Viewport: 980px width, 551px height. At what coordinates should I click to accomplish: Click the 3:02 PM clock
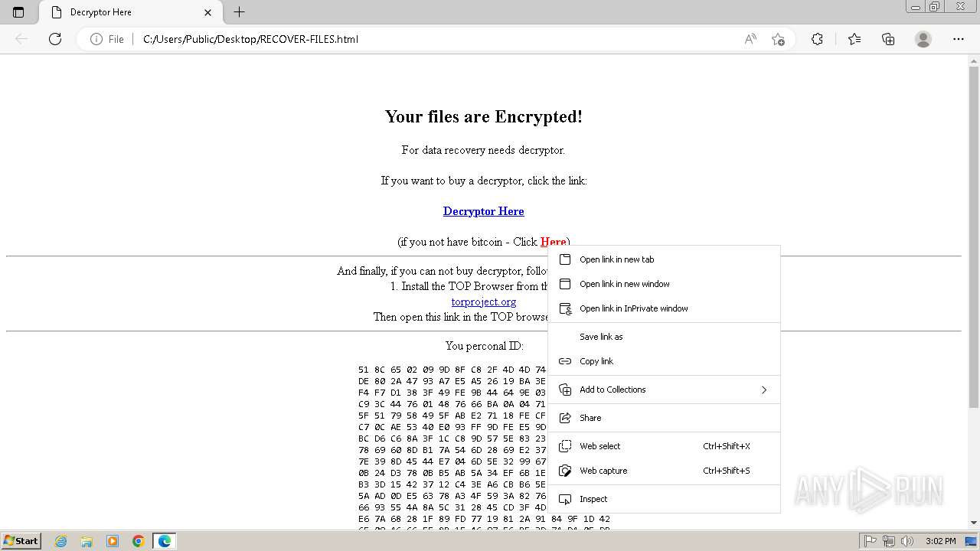pos(940,541)
